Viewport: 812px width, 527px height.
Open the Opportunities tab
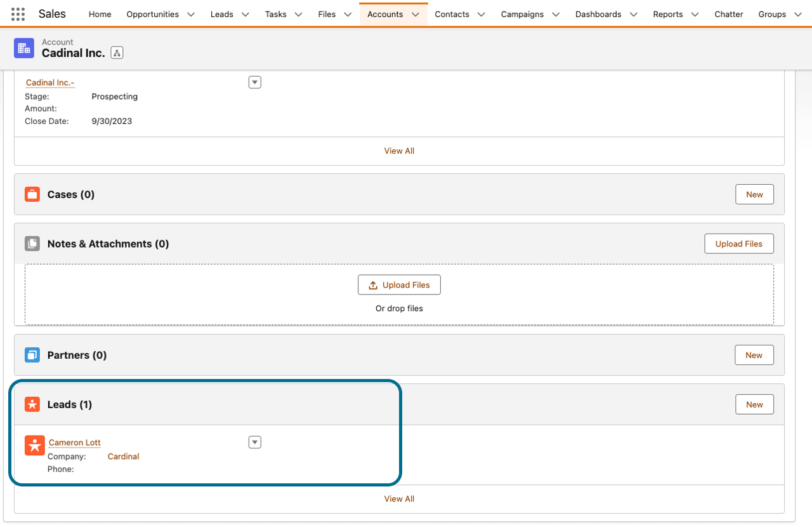coord(153,14)
